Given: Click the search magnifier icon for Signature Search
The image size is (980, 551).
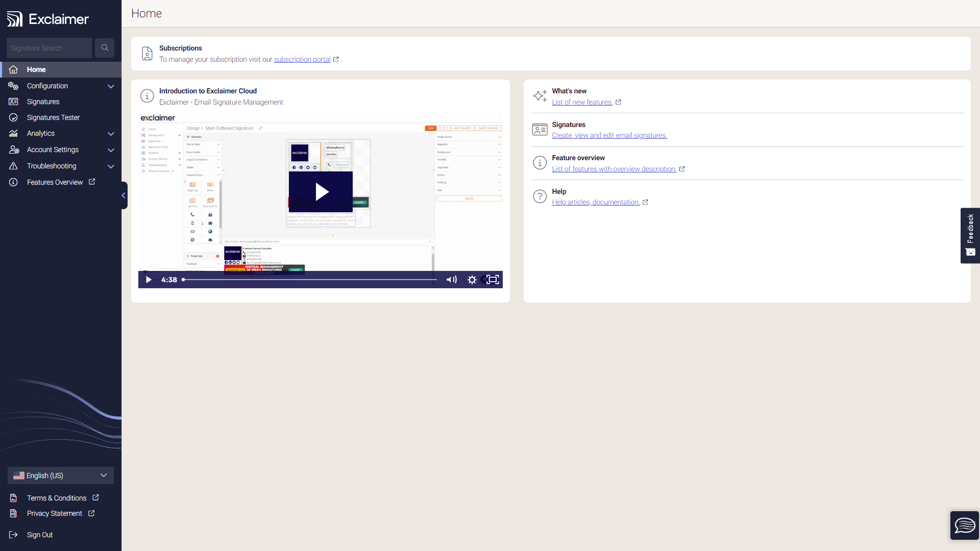Looking at the screenshot, I should coord(105,47).
